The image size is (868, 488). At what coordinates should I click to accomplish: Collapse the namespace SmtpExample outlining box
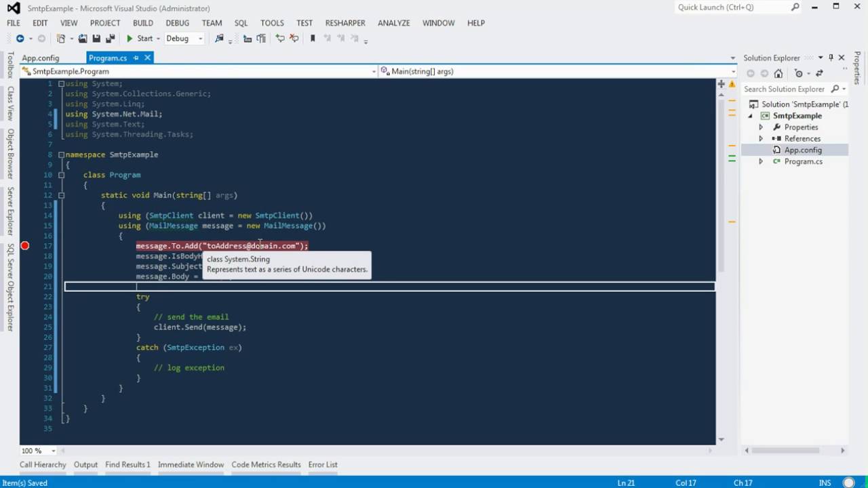click(61, 155)
